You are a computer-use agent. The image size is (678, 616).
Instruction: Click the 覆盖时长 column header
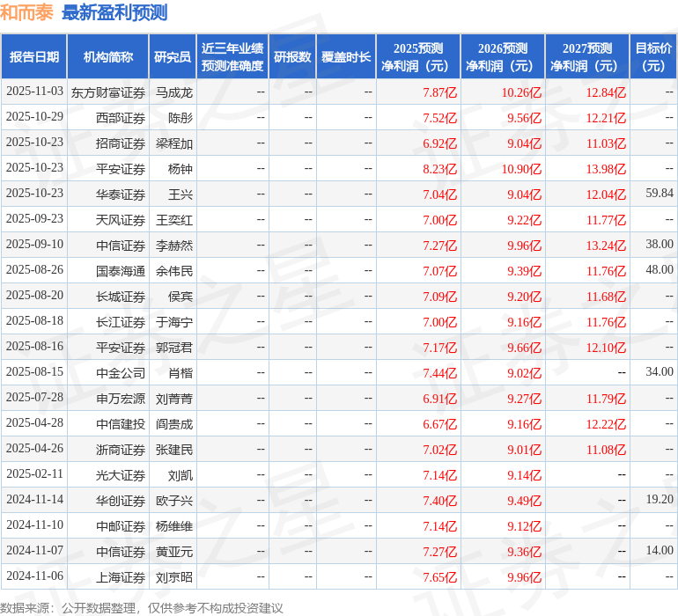[x=346, y=56]
